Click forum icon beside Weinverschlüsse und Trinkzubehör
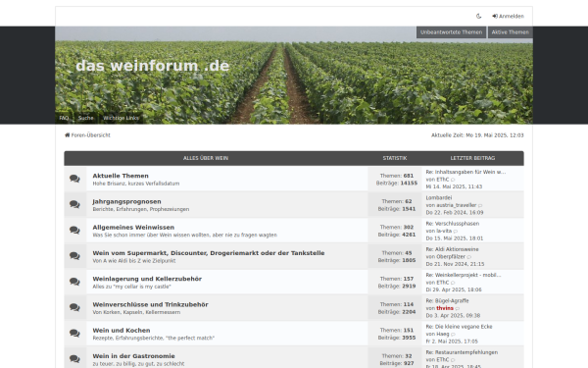588x368 pixels. tap(74, 307)
